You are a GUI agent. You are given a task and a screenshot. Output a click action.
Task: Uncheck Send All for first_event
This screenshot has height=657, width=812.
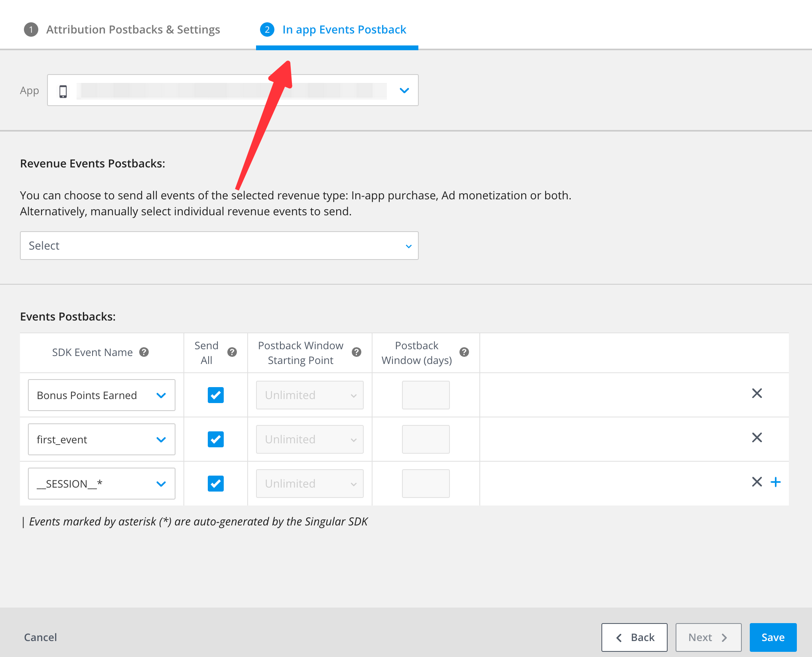[x=216, y=439]
